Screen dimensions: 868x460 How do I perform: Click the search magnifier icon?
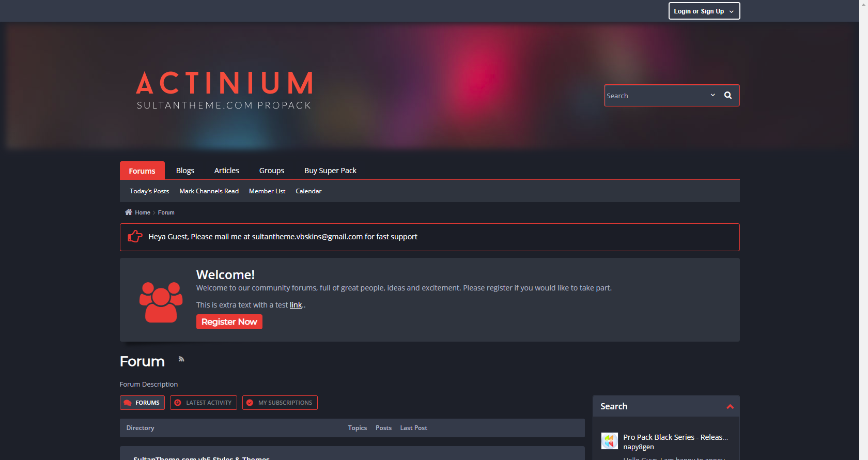pos(727,95)
